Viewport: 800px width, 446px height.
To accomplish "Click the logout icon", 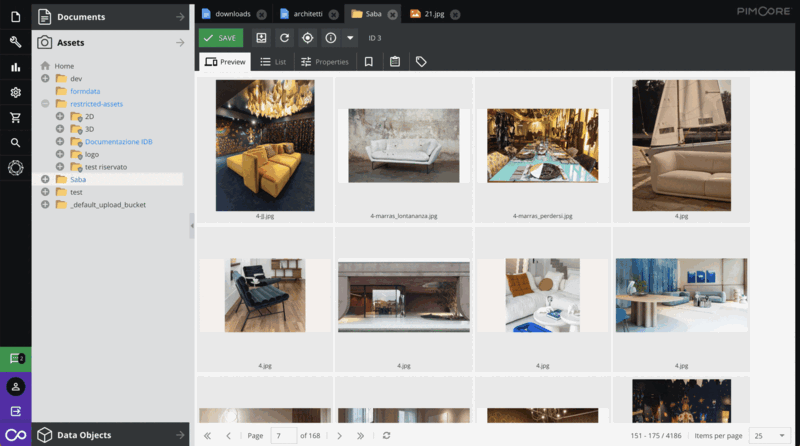I will (x=16, y=411).
